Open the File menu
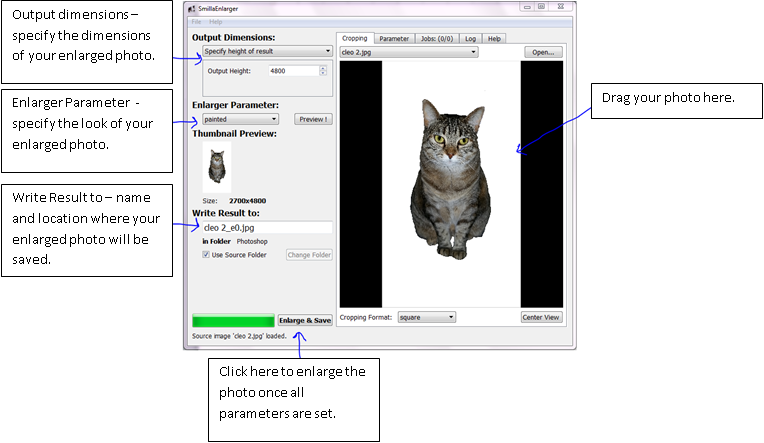The width and height of the screenshot is (764, 443). tap(196, 22)
